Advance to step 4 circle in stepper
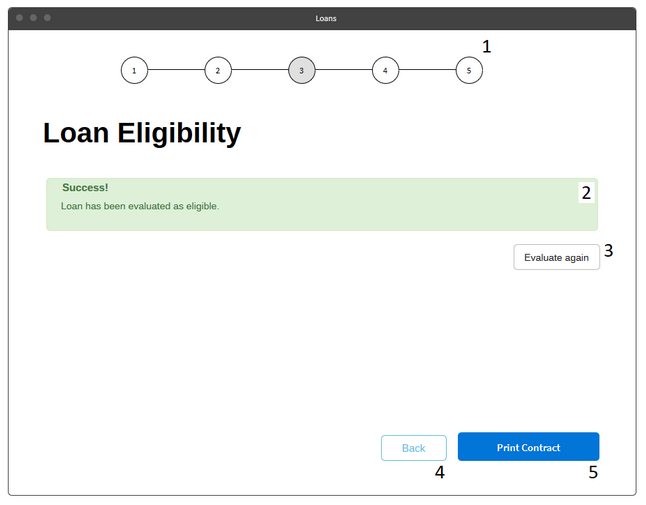 [x=386, y=70]
